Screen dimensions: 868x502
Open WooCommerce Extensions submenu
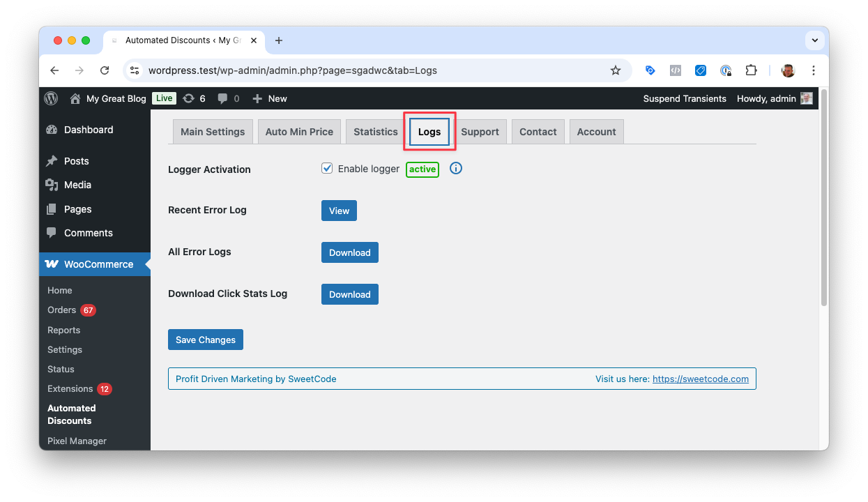pyautogui.click(x=70, y=388)
